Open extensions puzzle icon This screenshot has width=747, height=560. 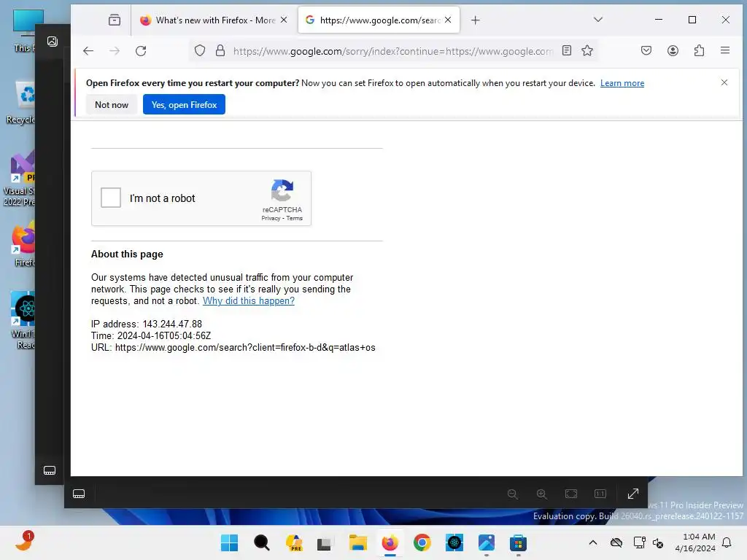pos(699,50)
